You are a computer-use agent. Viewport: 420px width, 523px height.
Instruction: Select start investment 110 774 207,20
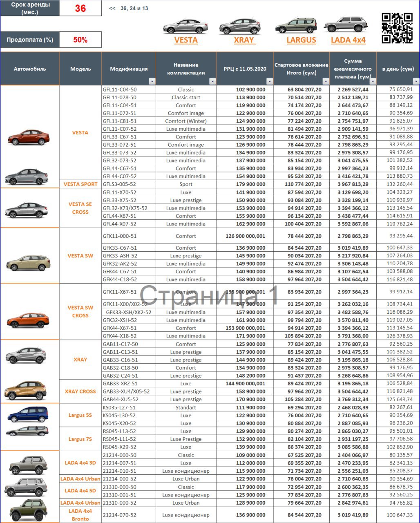pyautogui.click(x=301, y=184)
